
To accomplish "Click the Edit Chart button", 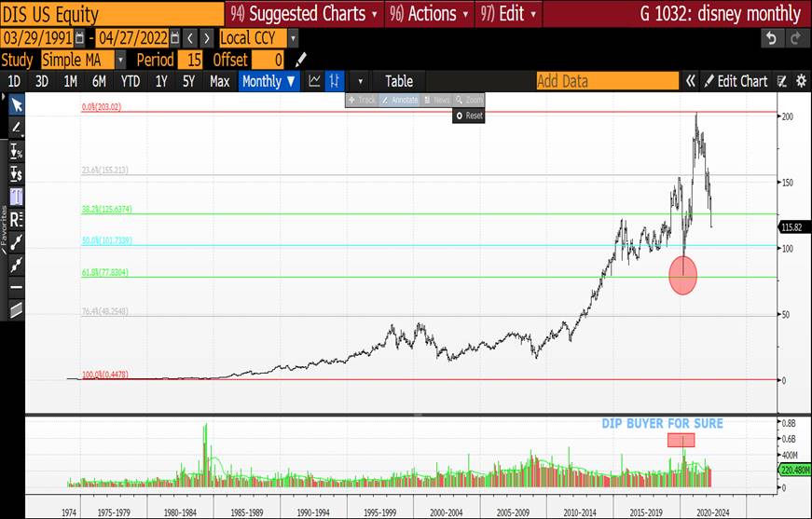I will coord(736,81).
